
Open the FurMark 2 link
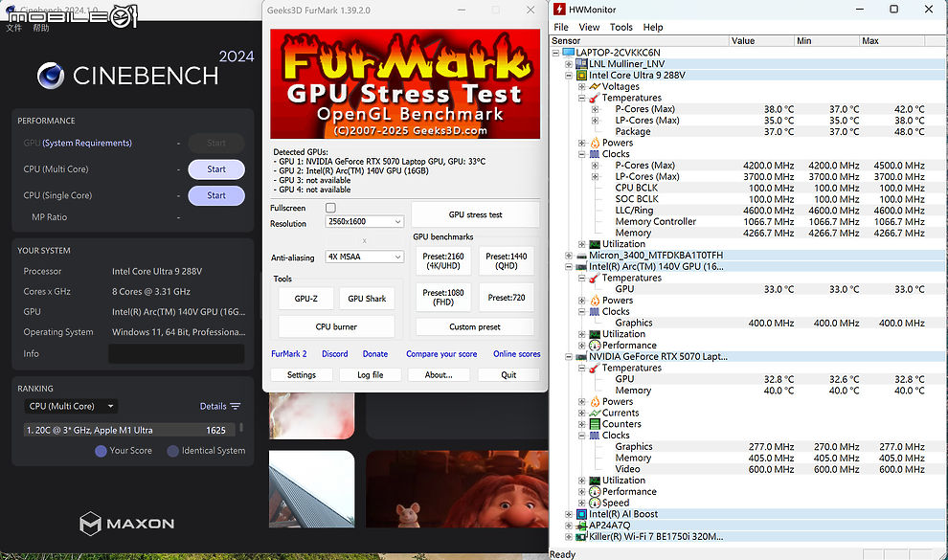click(x=289, y=354)
